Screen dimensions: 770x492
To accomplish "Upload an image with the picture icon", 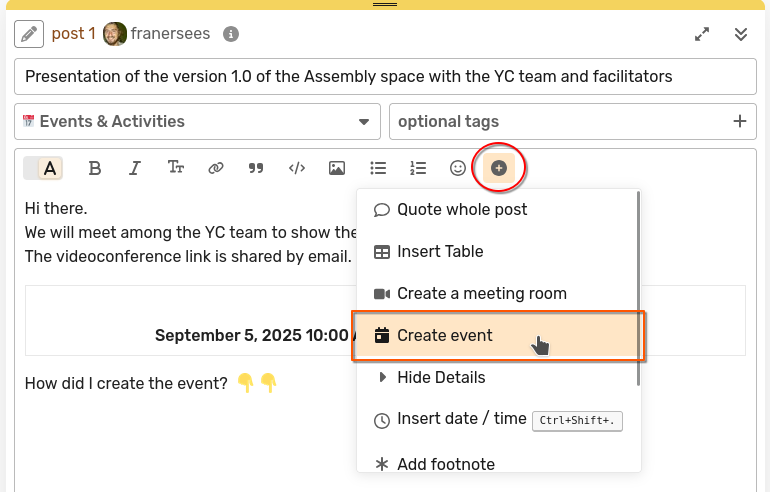I will click(x=337, y=168).
